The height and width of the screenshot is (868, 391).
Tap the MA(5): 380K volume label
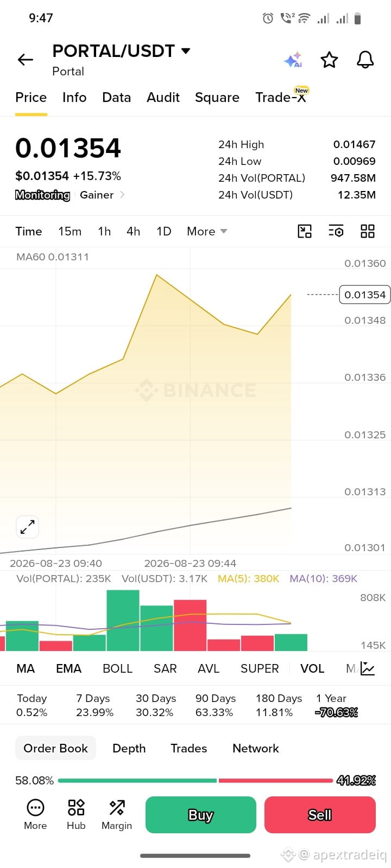click(248, 579)
